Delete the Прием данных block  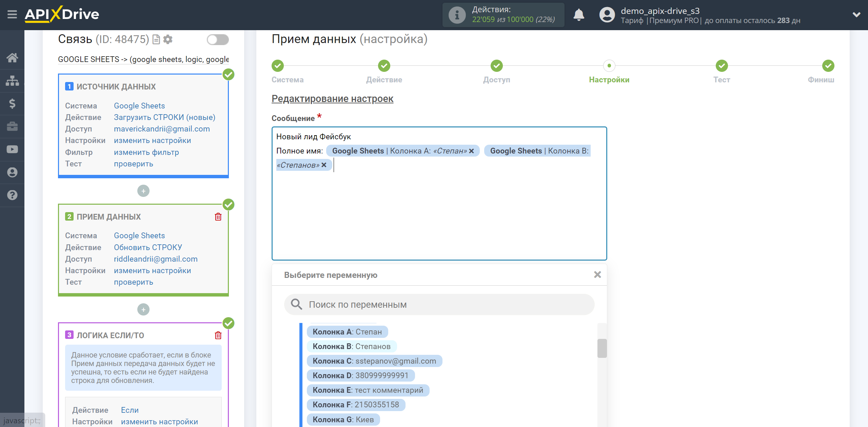218,217
